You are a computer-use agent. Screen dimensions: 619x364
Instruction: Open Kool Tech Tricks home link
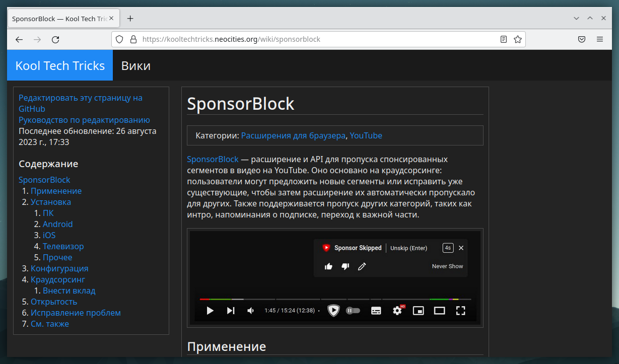tap(60, 65)
